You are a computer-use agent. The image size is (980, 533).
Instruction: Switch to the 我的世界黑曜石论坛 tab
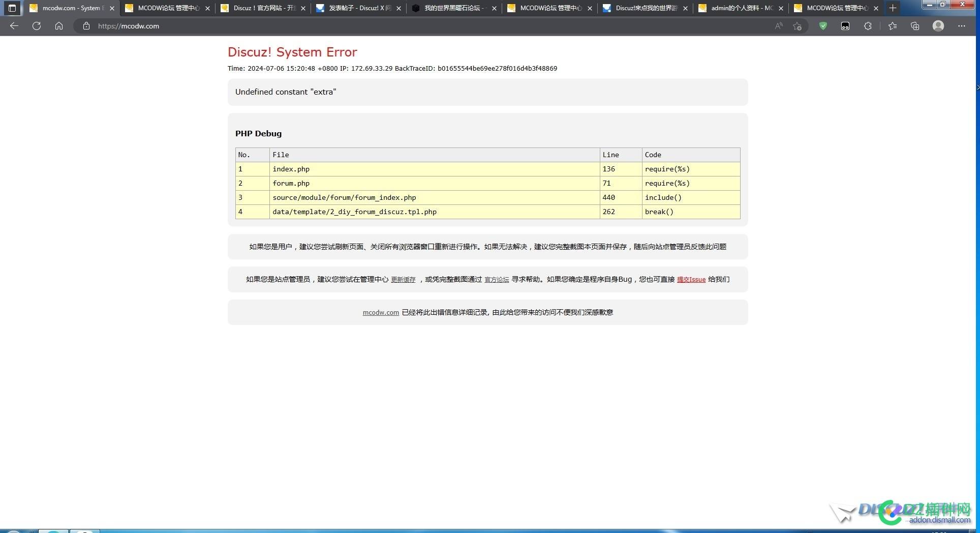[453, 8]
